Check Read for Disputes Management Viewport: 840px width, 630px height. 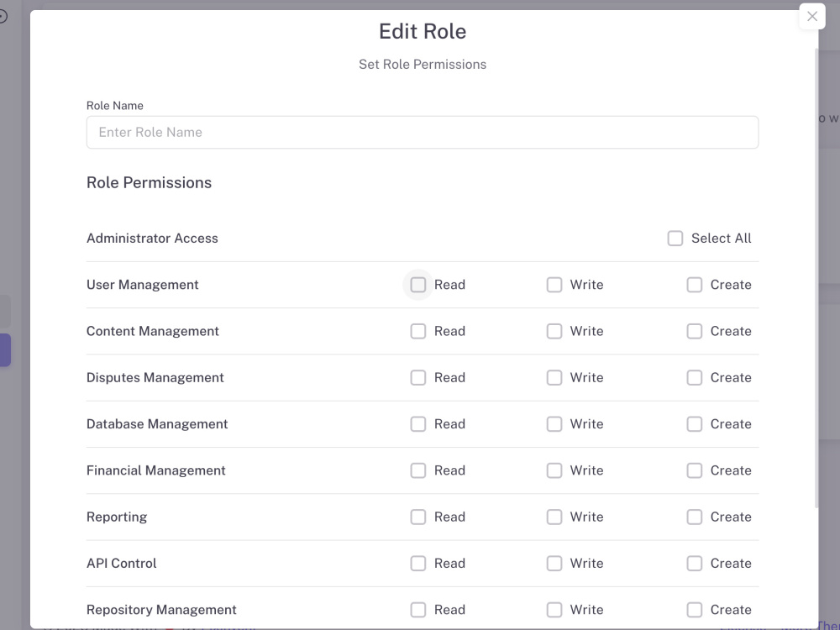[417, 378]
